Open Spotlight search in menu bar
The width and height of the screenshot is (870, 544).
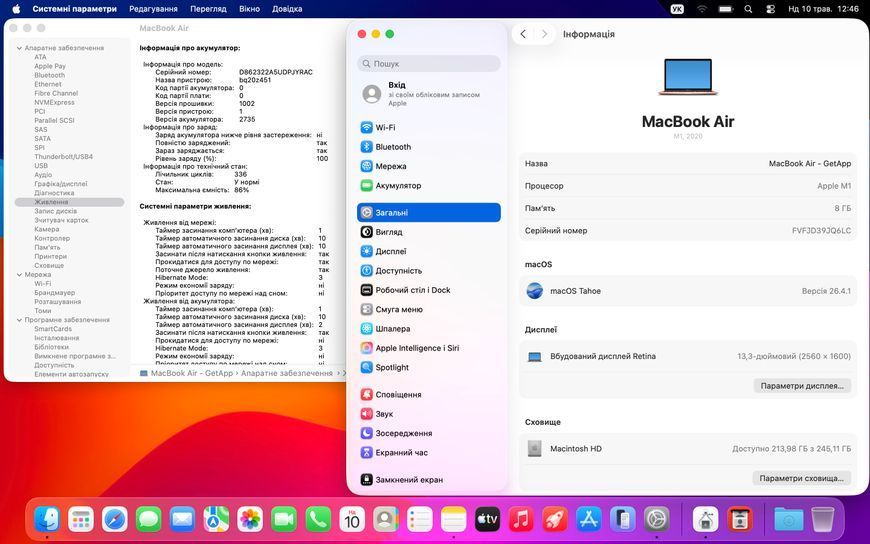tap(748, 9)
